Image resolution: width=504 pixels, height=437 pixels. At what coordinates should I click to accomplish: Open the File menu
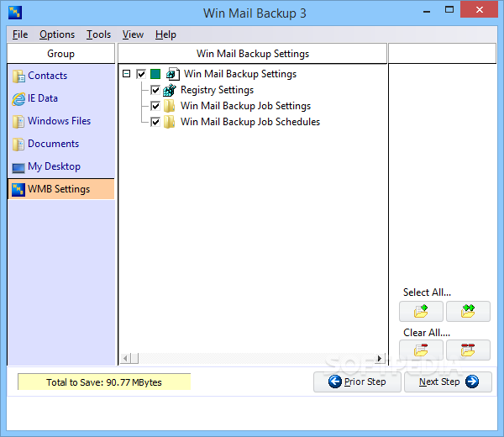(x=20, y=34)
